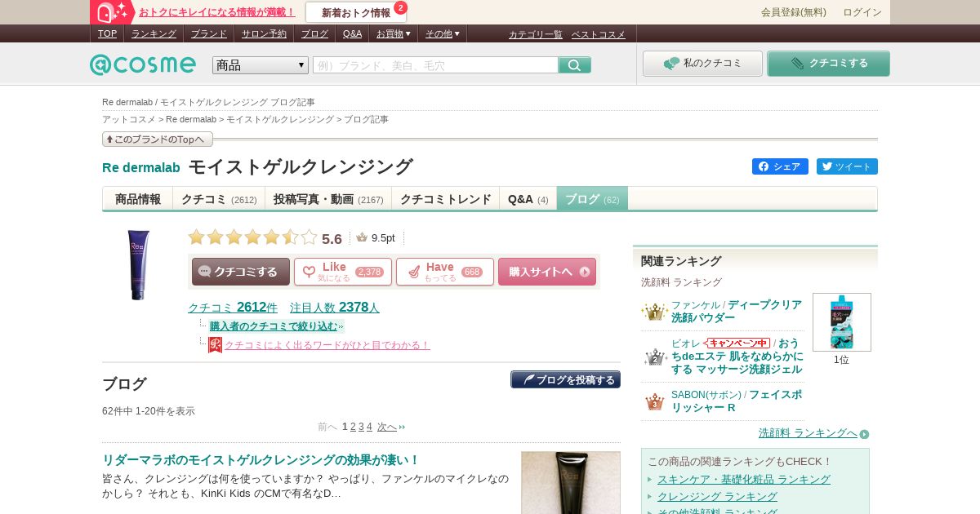Click the first-place crown icon in ranking
This screenshot has height=514, width=980.
point(654,312)
